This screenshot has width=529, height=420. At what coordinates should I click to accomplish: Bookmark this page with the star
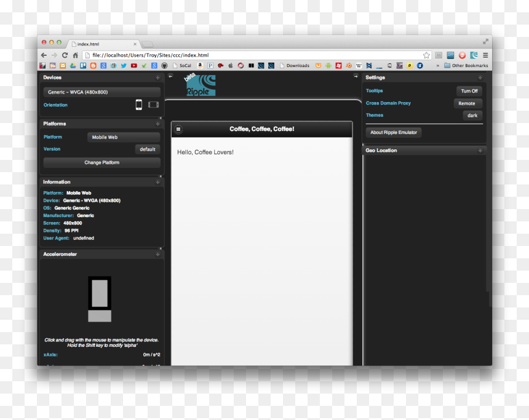pos(426,55)
